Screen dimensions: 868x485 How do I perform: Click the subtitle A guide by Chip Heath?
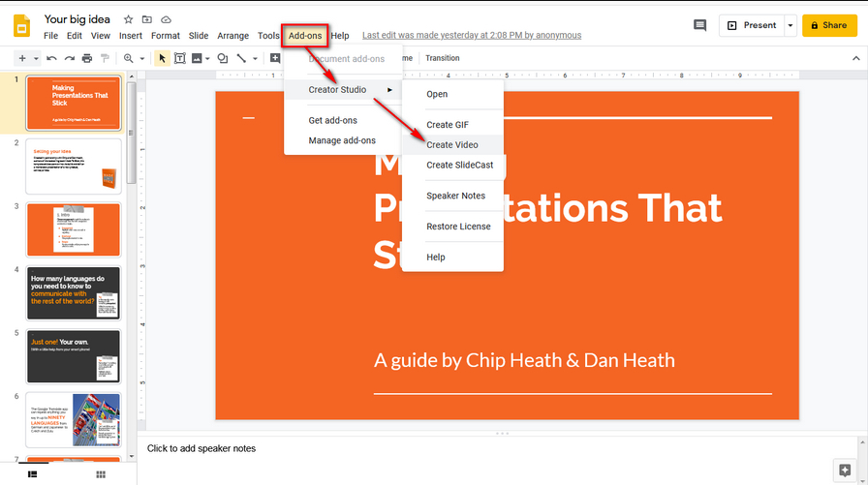[524, 360]
